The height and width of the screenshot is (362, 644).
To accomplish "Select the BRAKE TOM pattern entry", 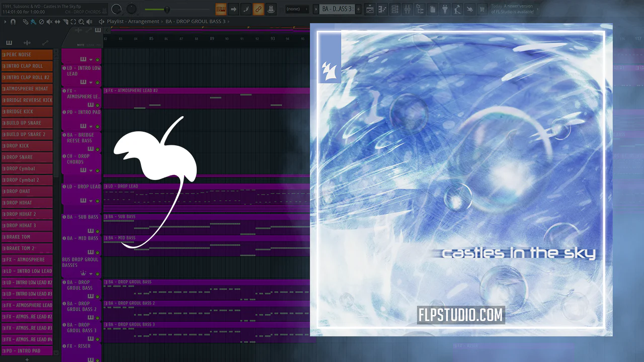I will point(27,237).
